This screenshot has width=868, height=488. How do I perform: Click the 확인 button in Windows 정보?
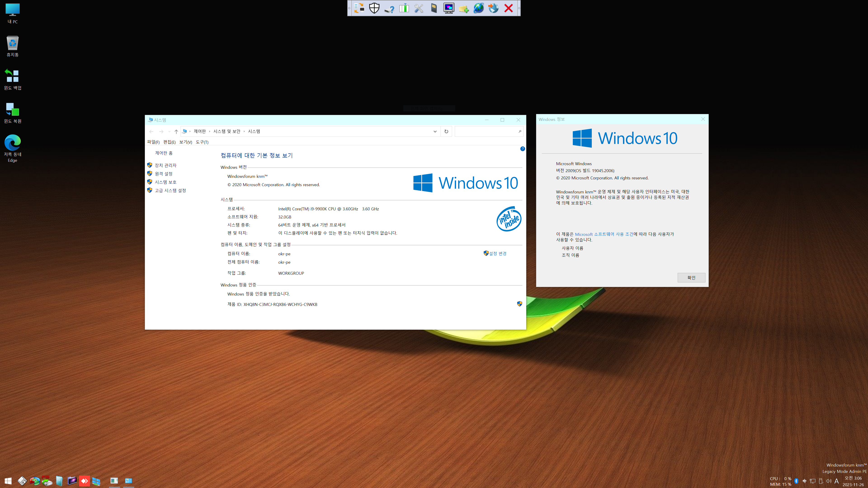click(x=691, y=277)
